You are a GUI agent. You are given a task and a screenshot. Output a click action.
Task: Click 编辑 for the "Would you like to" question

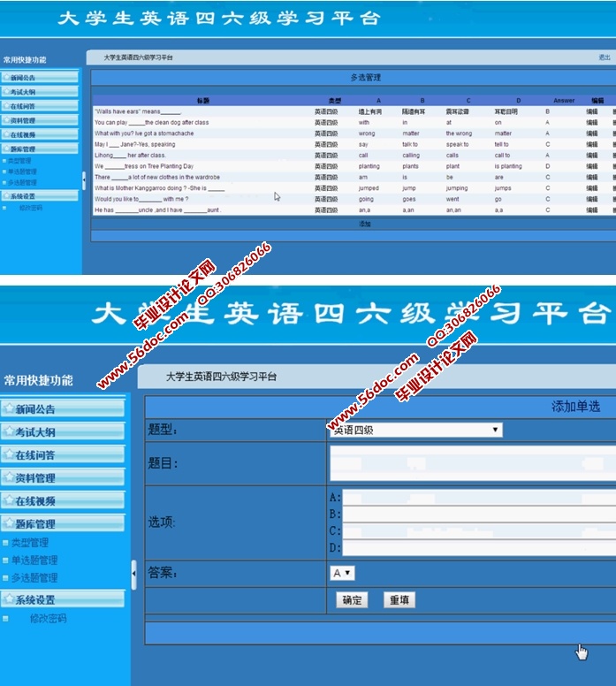pyautogui.click(x=592, y=199)
